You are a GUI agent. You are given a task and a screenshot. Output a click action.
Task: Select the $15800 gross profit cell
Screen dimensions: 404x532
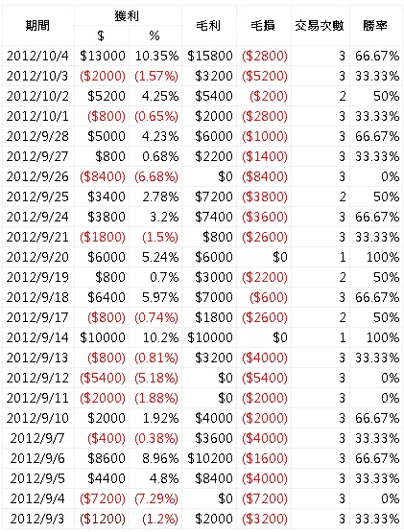210,56
